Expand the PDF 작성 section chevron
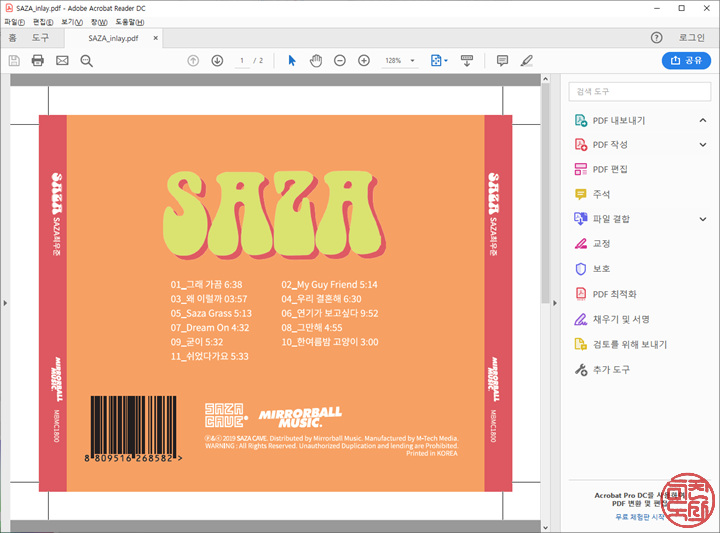The width and height of the screenshot is (720, 533). (x=703, y=145)
